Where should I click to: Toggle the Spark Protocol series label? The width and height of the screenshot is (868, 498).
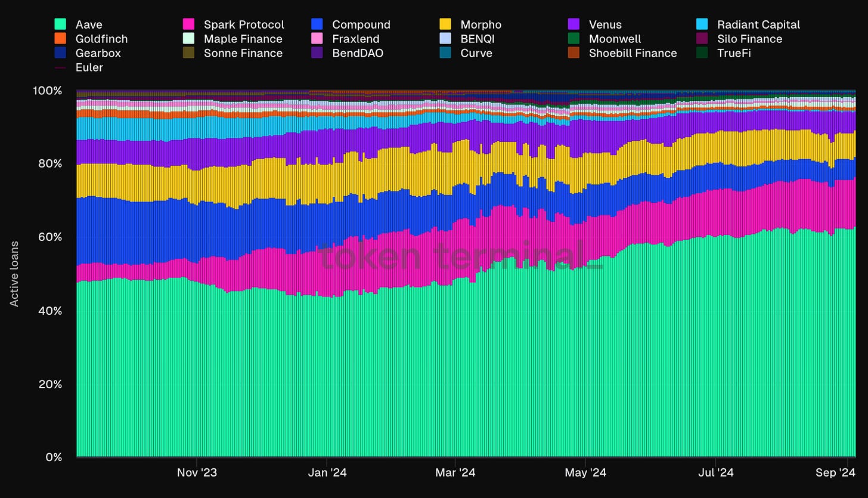tap(244, 24)
